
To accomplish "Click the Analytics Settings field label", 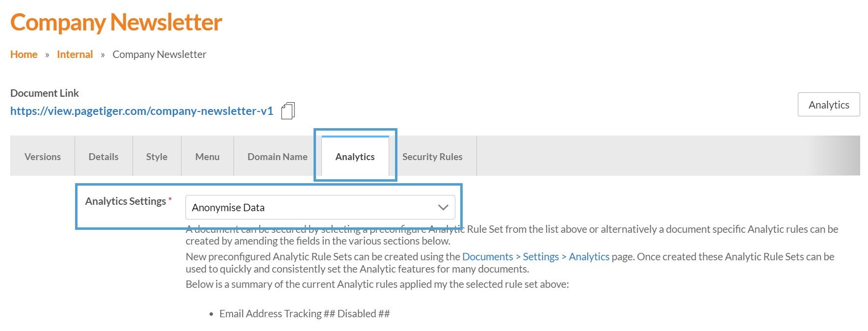I will point(126,201).
